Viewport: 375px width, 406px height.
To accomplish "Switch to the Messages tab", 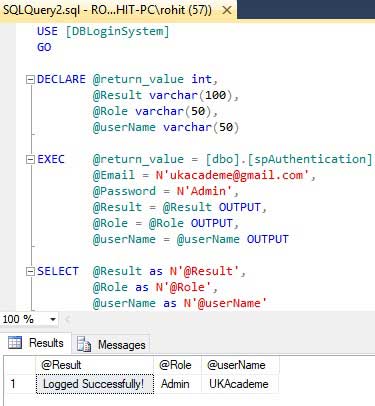I will [x=111, y=344].
